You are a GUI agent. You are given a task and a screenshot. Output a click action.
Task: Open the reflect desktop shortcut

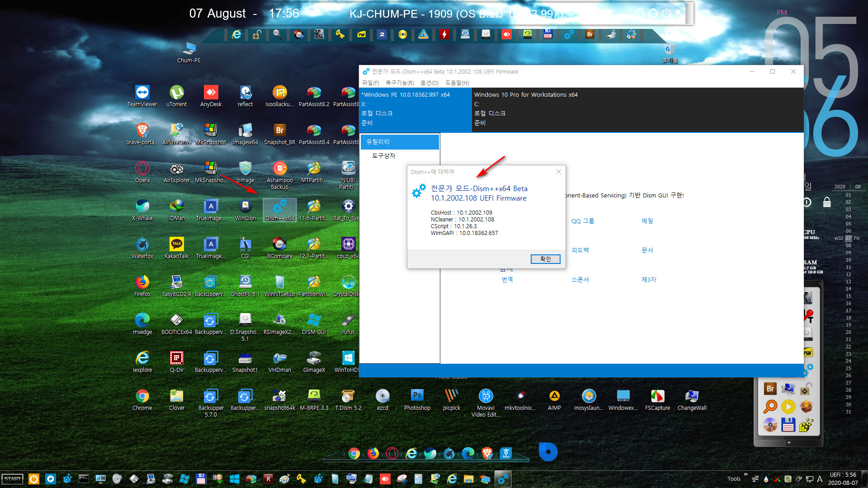245,96
